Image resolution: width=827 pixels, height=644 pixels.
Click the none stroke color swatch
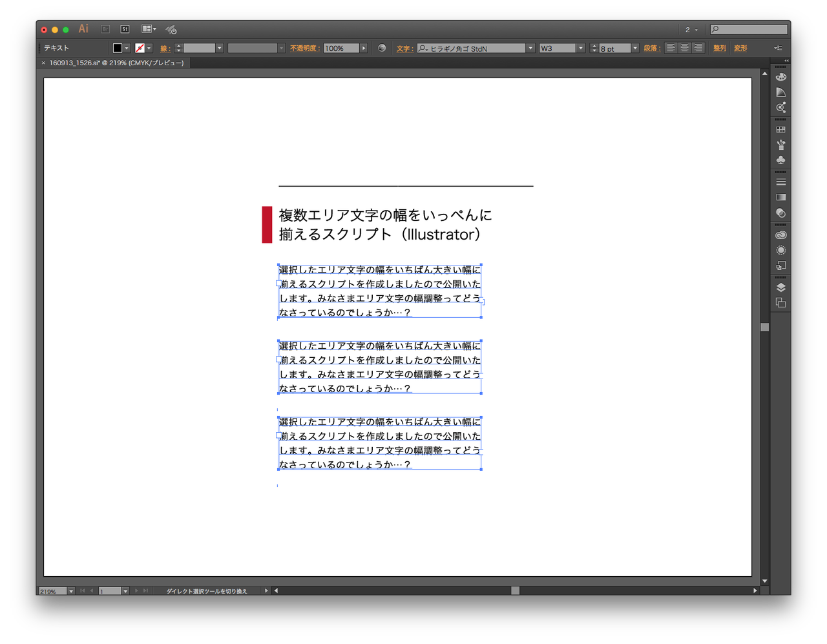click(x=140, y=48)
